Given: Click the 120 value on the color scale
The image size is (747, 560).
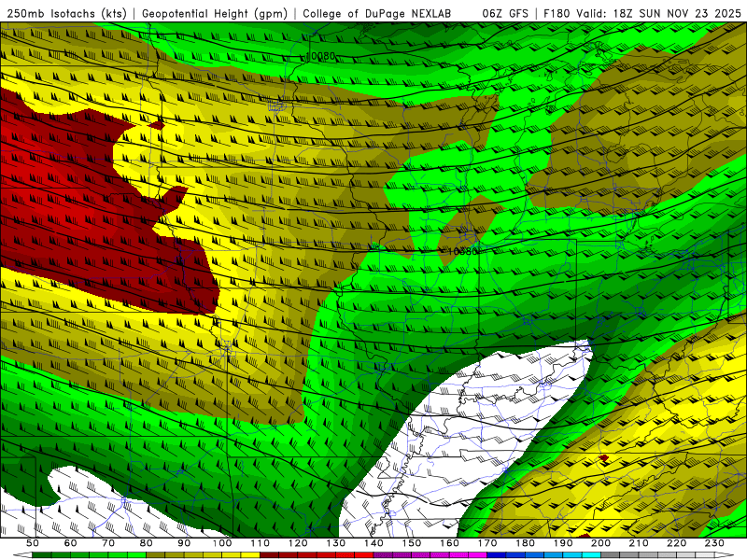Looking at the screenshot, I should [x=298, y=543].
